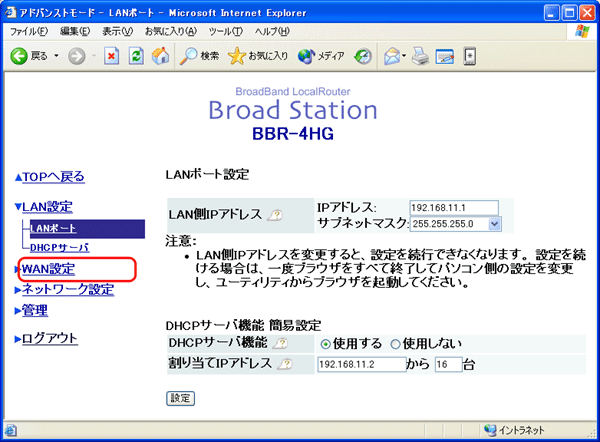Click the Forward arrow button
The width and height of the screenshot is (600, 442).
[x=77, y=56]
